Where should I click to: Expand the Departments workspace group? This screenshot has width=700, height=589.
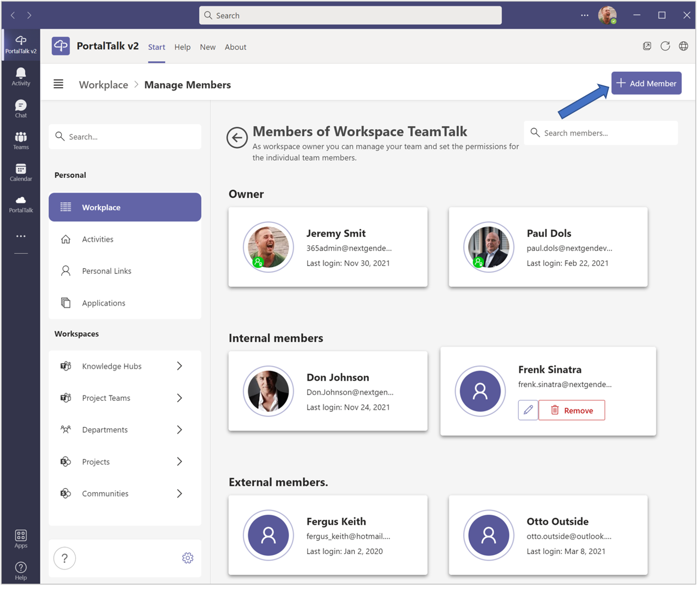coord(179,430)
